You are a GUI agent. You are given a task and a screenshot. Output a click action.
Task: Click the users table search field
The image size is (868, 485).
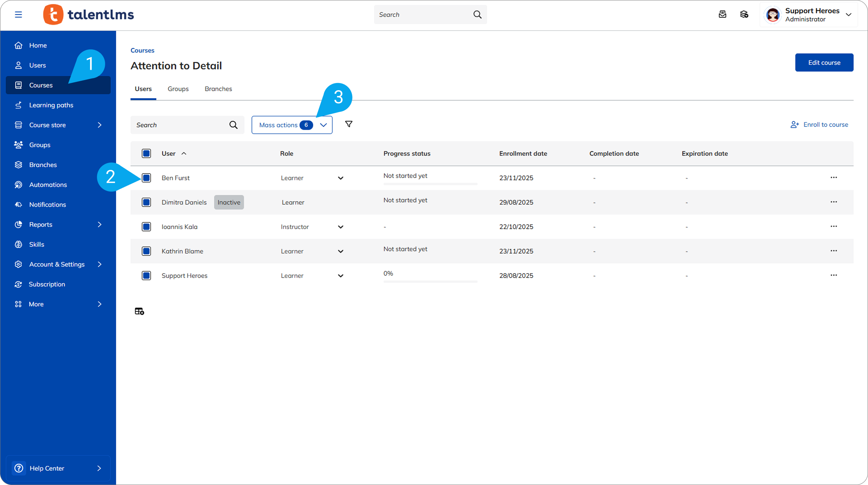tap(181, 125)
